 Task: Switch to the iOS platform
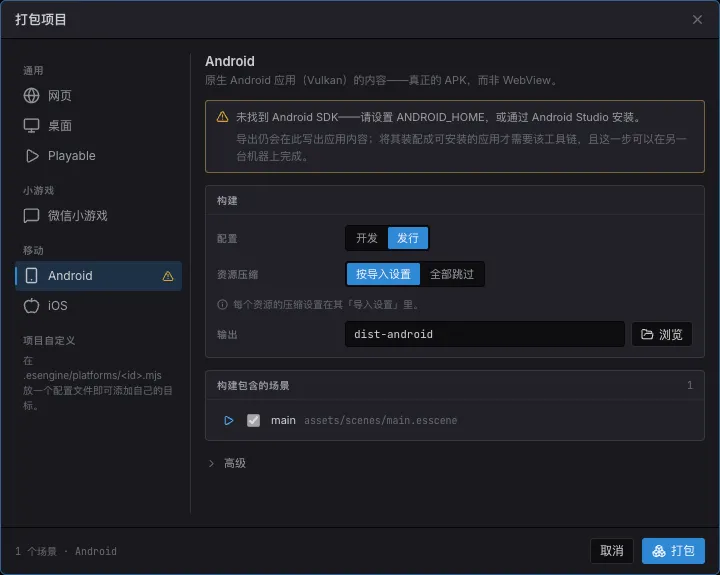(x=98, y=305)
